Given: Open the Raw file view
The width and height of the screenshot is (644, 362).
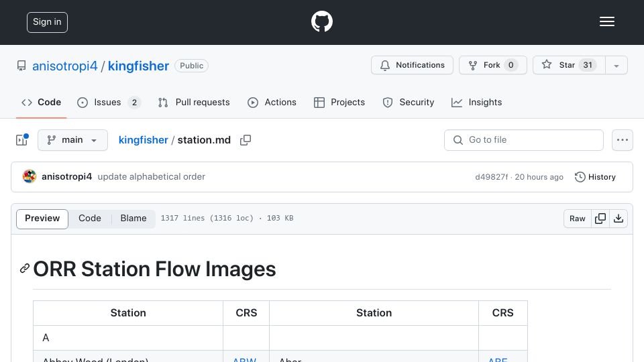Looking at the screenshot, I should tap(577, 219).
